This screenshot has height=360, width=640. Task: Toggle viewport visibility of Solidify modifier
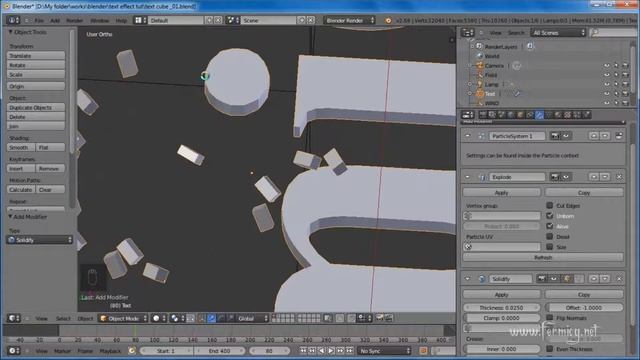[x=554, y=279]
